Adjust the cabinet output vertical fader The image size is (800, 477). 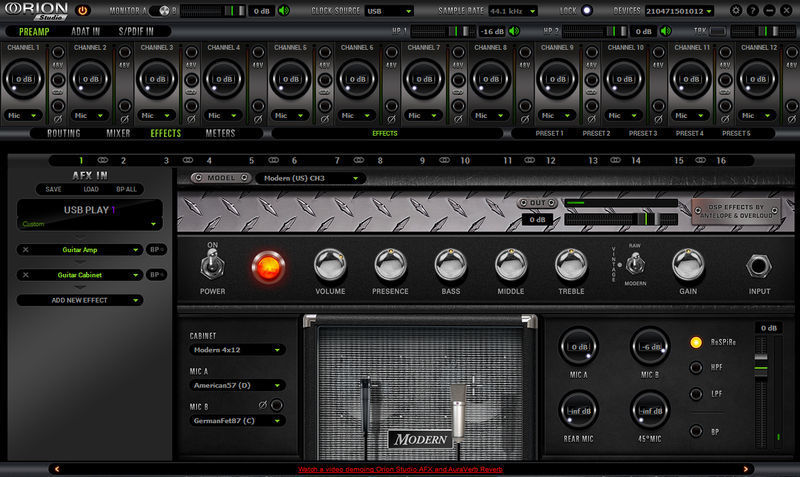(761, 393)
